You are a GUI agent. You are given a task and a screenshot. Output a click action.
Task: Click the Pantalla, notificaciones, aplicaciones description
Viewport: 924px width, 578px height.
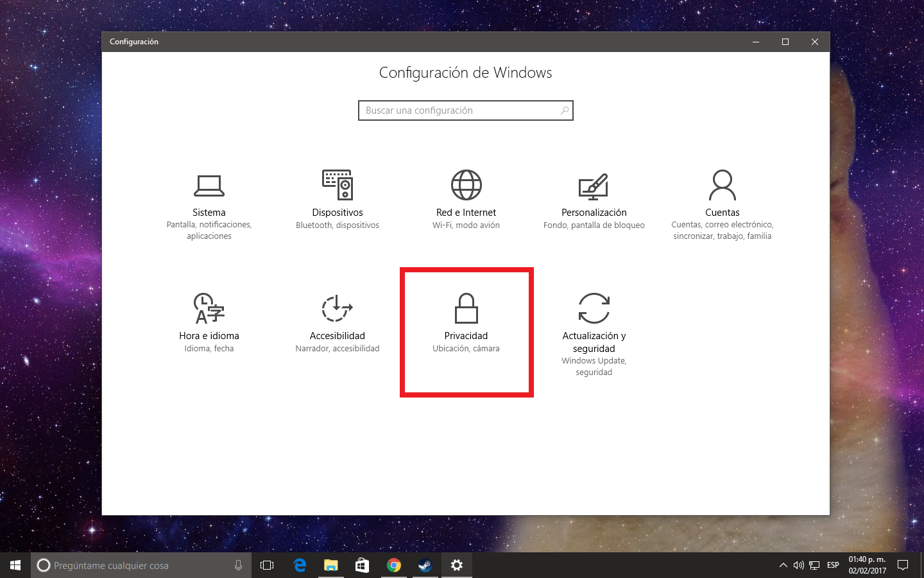click(x=209, y=231)
